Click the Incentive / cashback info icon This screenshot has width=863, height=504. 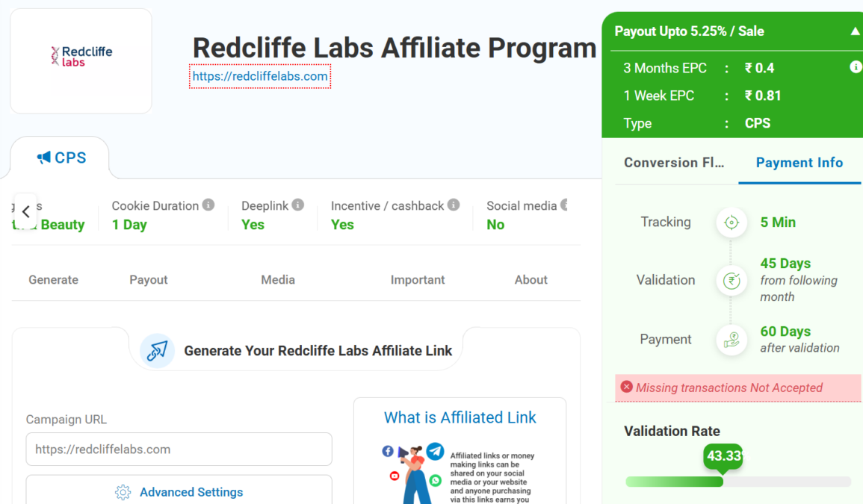454,205
